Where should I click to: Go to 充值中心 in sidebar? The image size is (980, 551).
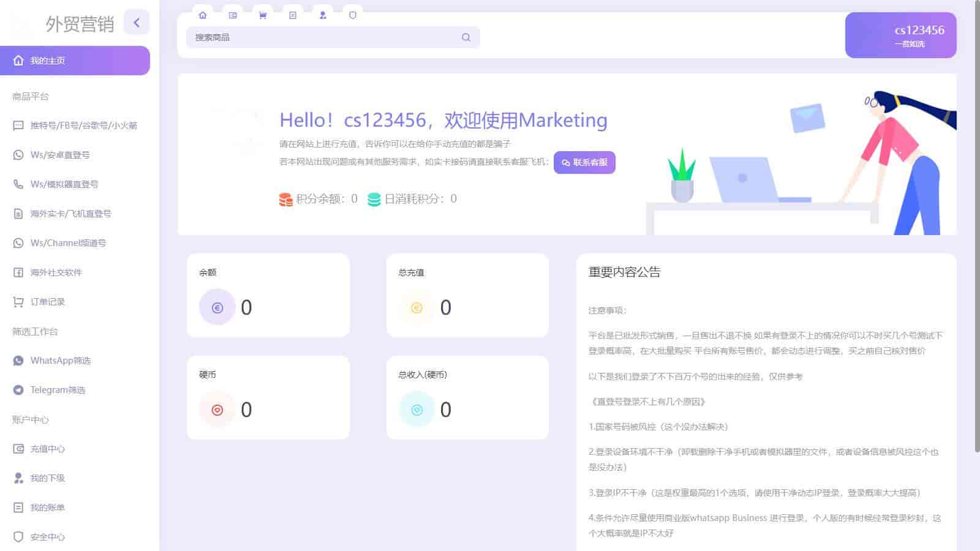point(48,449)
